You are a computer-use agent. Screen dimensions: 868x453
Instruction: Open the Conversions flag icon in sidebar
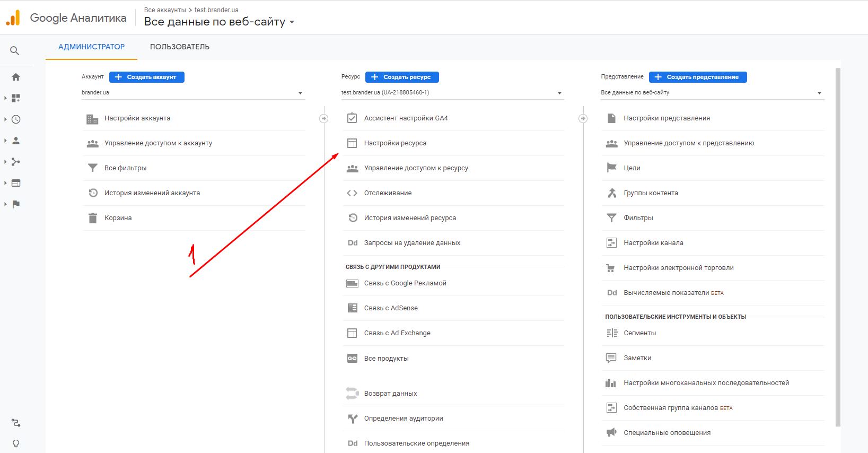click(16, 204)
